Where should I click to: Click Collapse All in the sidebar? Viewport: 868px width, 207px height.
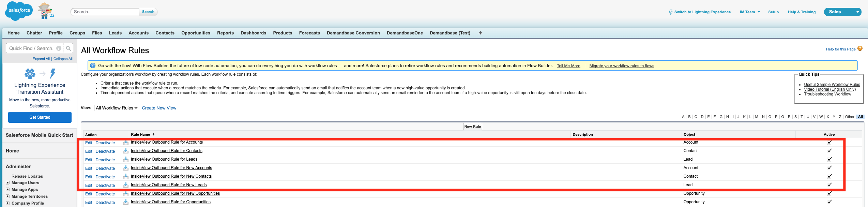pyautogui.click(x=63, y=59)
